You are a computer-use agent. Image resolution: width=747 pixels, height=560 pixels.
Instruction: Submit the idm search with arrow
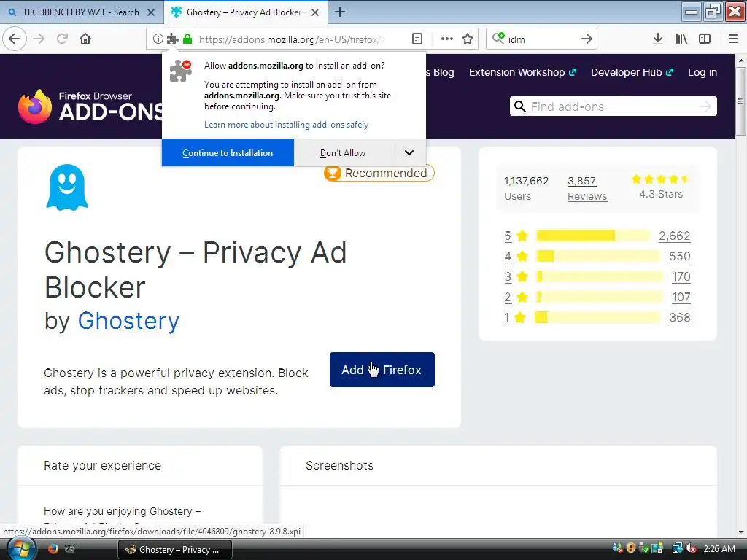click(x=587, y=39)
